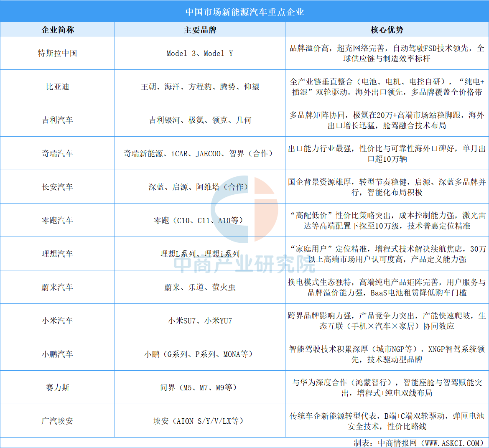Click the 小鹏（G系列、P系列、MONA等） cell
Image resolution: width=489 pixels, height=448 pixels.
pos(200,354)
